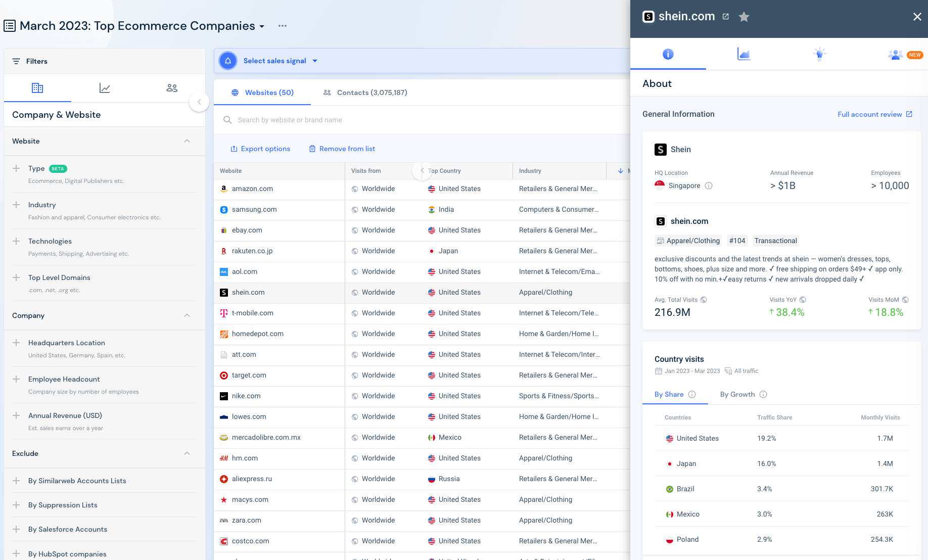Screen dimensions: 928x560
Task: Click the Filters funnel icon
Action: (x=16, y=61)
